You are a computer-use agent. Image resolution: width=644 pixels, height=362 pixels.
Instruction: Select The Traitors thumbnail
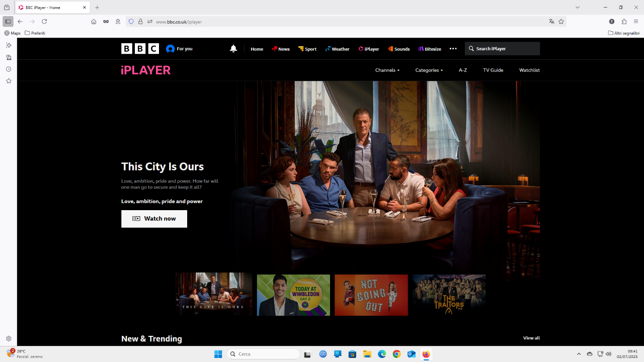point(449,295)
